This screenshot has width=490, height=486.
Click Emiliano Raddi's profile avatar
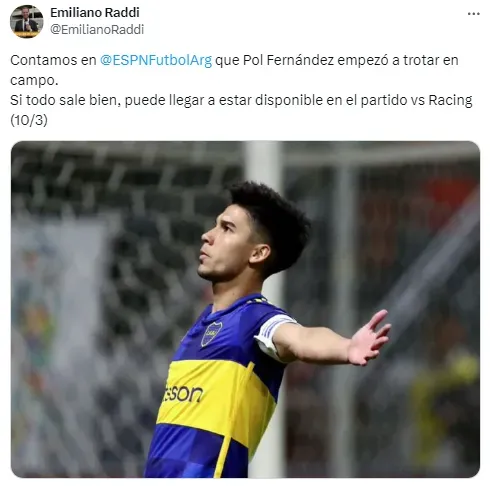click(27, 21)
